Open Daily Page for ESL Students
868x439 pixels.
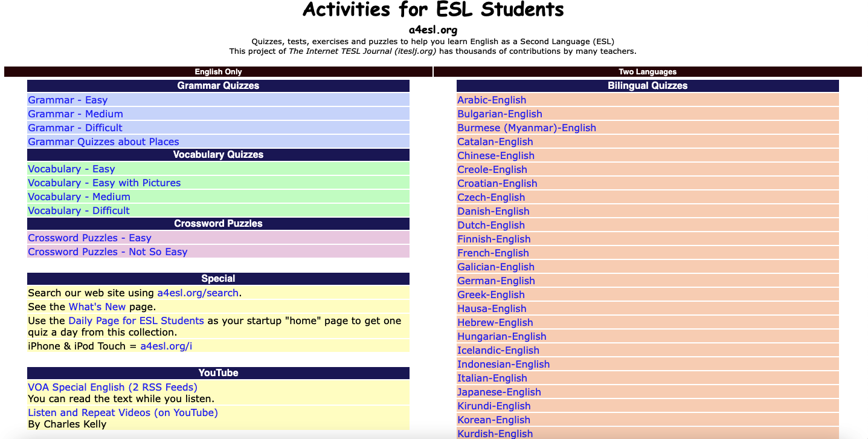136,321
